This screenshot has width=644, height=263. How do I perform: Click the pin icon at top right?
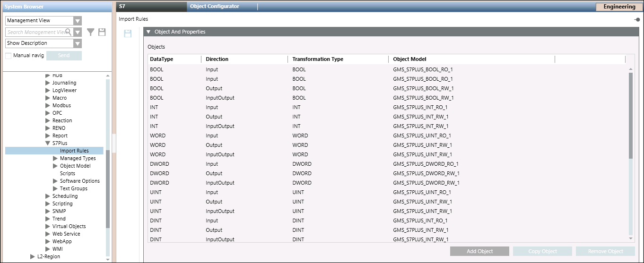(x=637, y=19)
